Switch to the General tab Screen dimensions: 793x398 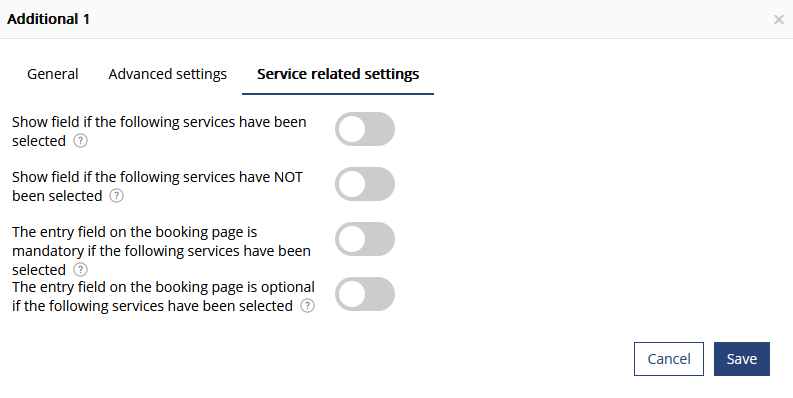[53, 74]
